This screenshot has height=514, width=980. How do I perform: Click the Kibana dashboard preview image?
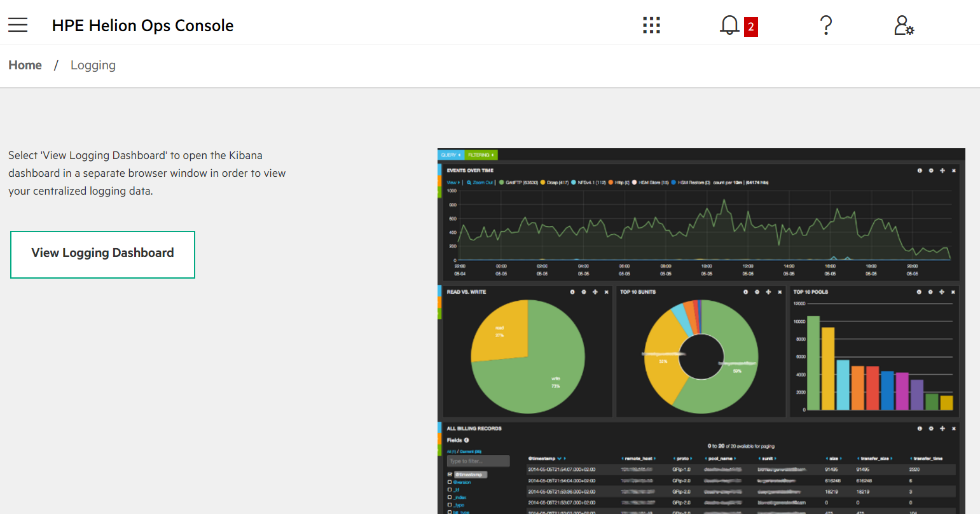point(701,331)
